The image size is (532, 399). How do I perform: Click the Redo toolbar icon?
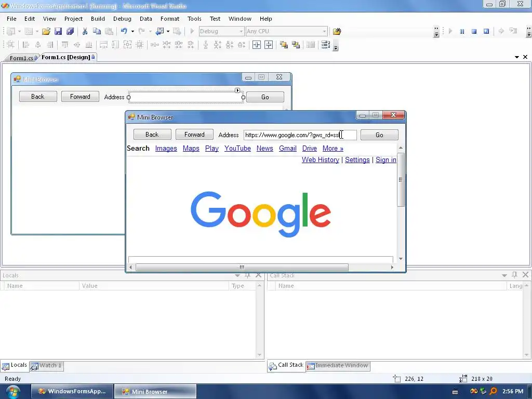tap(141, 31)
